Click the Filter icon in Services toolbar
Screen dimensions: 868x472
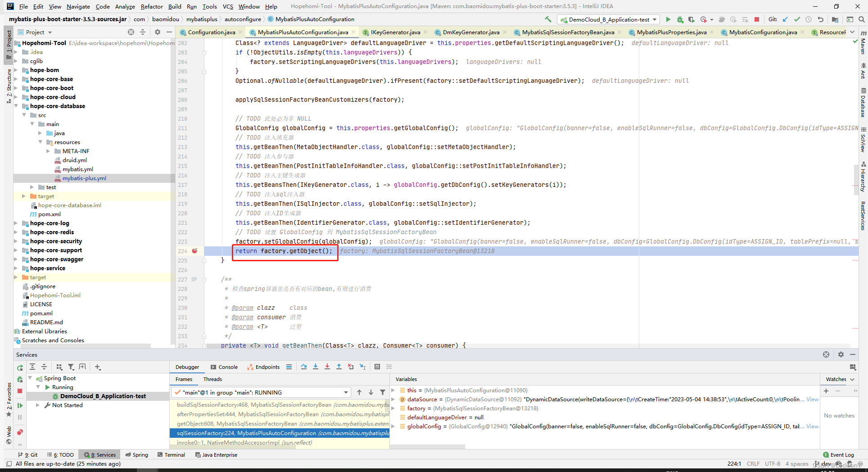click(71, 367)
